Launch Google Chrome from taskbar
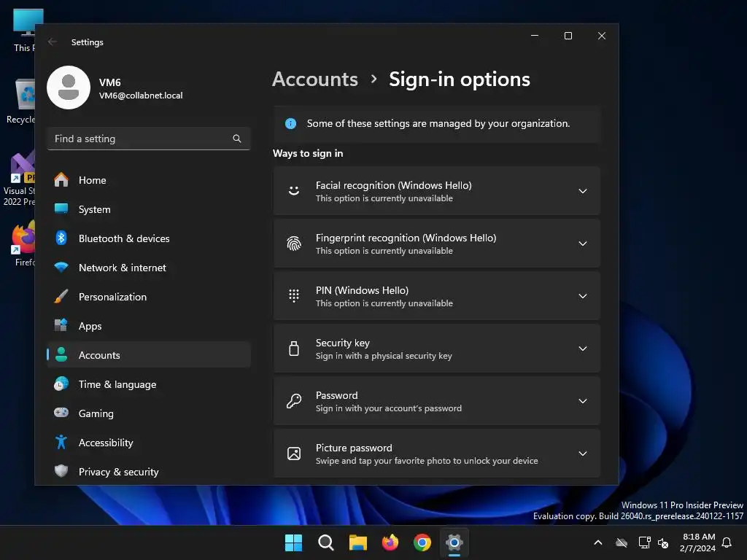Viewport: 747px width, 560px height. tap(422, 542)
